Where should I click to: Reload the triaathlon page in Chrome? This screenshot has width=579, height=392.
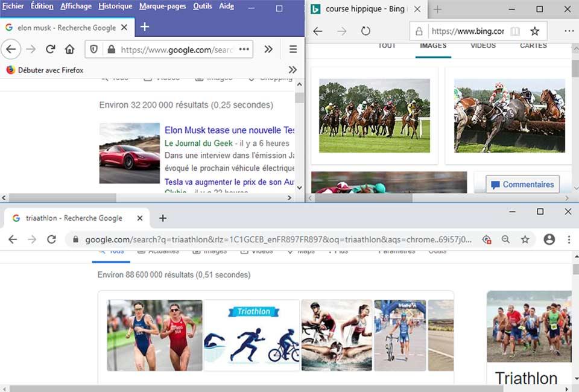pyautogui.click(x=52, y=239)
